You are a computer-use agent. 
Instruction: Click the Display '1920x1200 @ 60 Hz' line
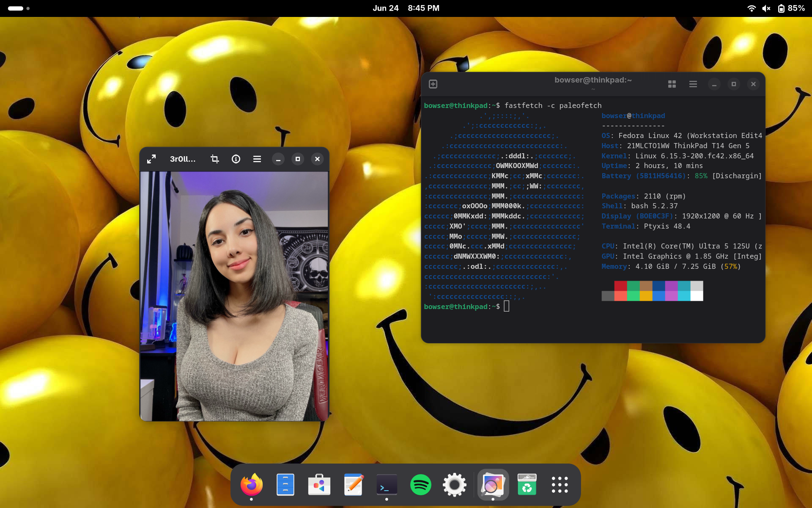click(682, 216)
